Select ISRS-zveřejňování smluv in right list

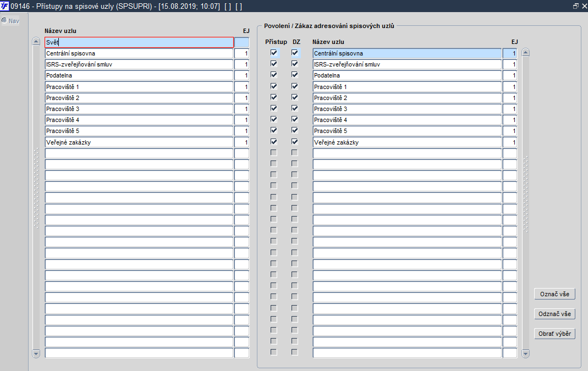(x=407, y=64)
